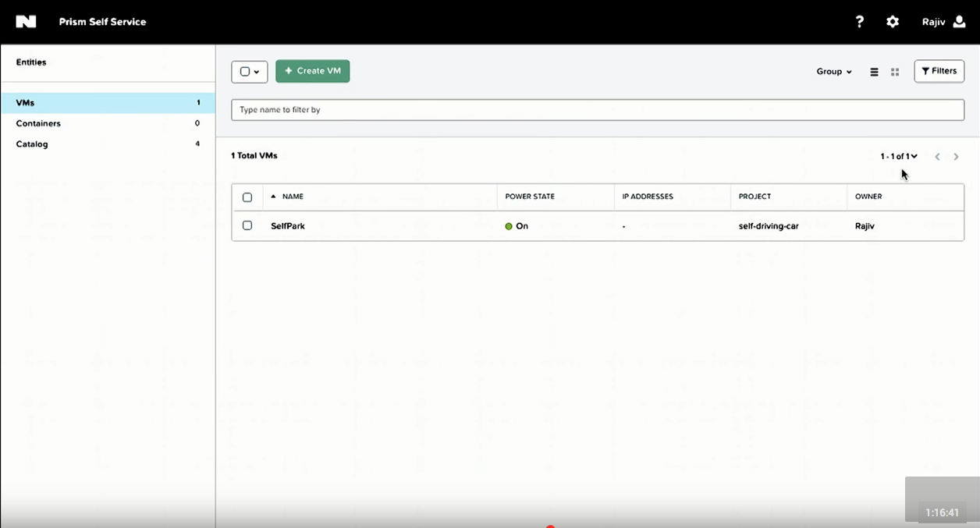Screen dimensions: 980x528
Task: Click the self-driving-car project cell
Action: 769,226
